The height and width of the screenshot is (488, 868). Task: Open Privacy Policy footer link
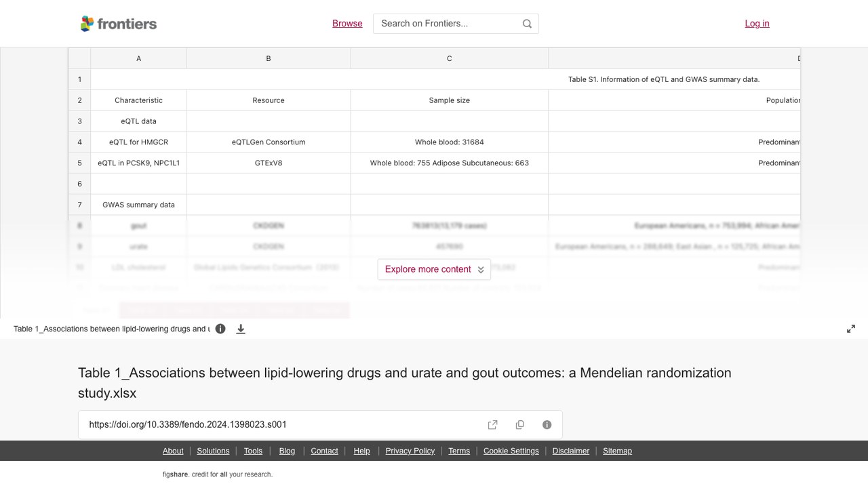410,451
